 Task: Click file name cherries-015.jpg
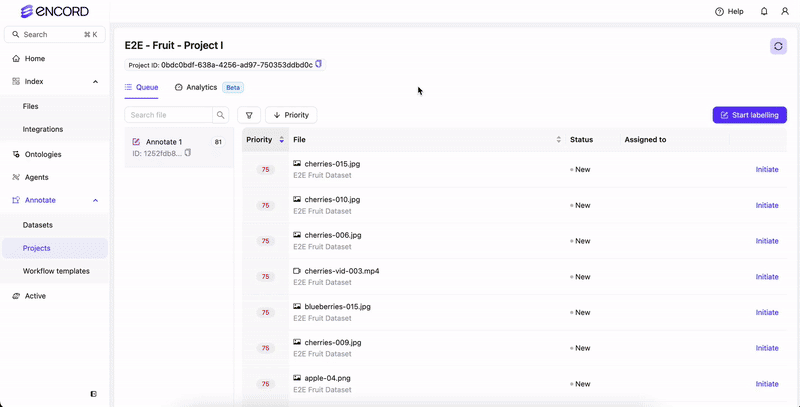[333, 164]
